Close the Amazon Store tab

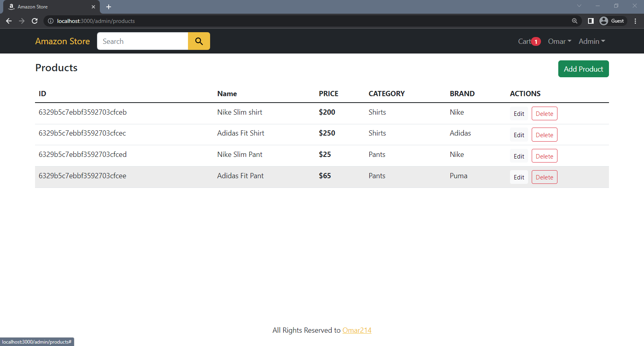(93, 7)
